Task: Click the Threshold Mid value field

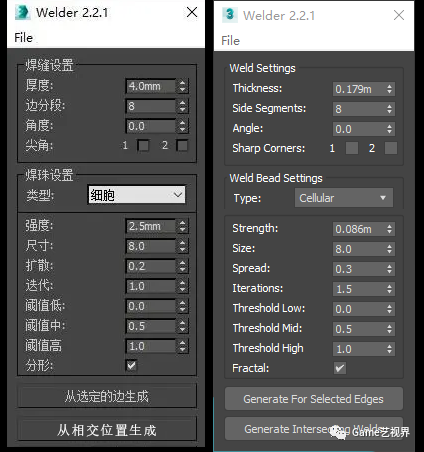Action: 359,329
